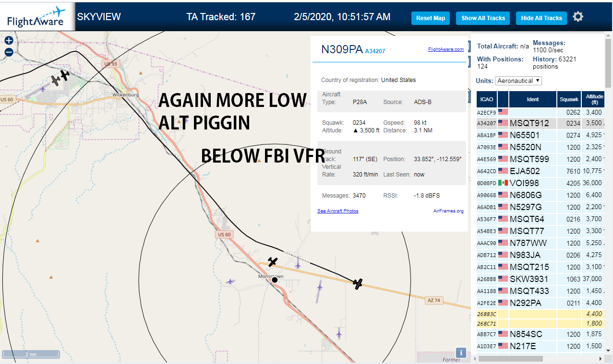Select the MSQT912 aircraft row
This screenshot has width=613, height=364.
(541, 123)
